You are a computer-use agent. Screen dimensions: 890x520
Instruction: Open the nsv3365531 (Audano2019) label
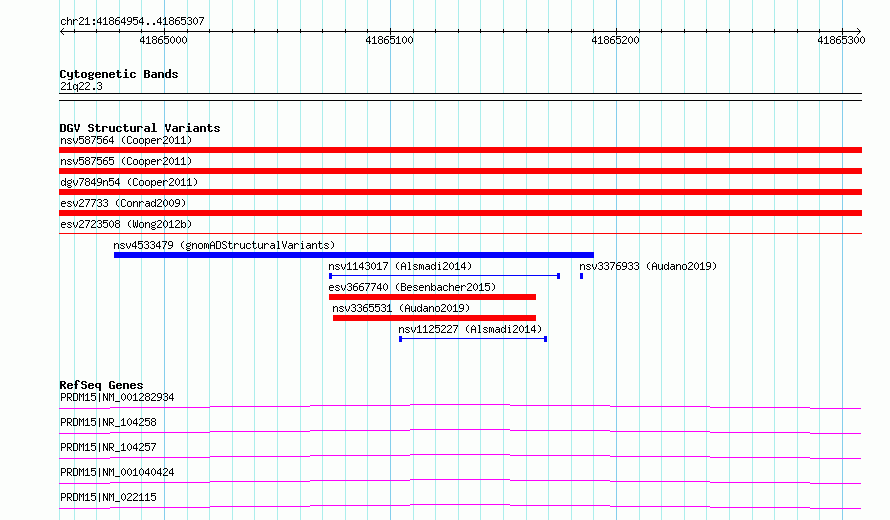[x=401, y=308]
